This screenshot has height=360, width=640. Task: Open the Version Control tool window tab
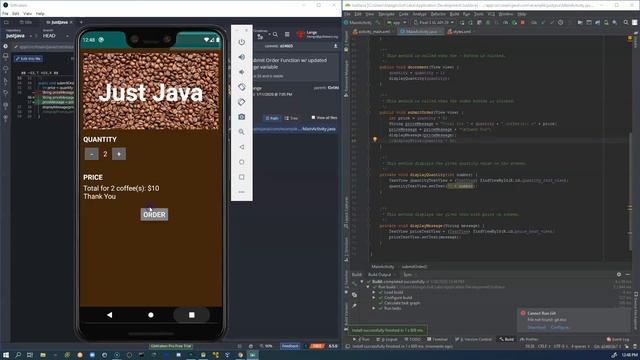tap(473, 339)
